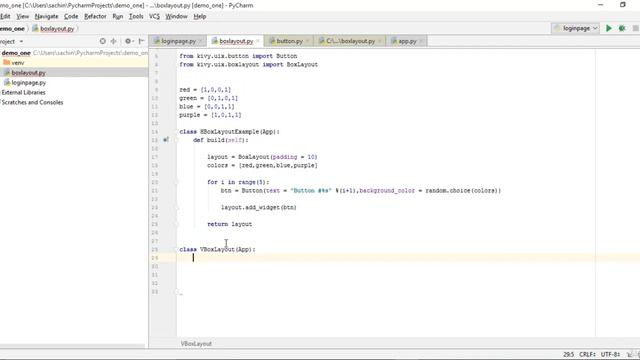Collapse the for i in range fold marker
Screen dimensions: 640x360
click(177, 182)
